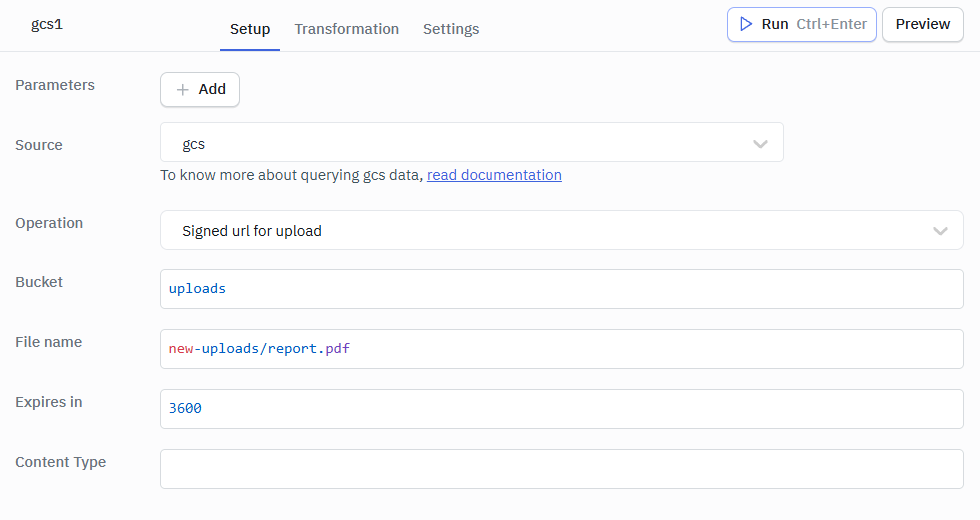The image size is (980, 520).
Task: Switch to the Setup tab
Action: click(x=250, y=29)
